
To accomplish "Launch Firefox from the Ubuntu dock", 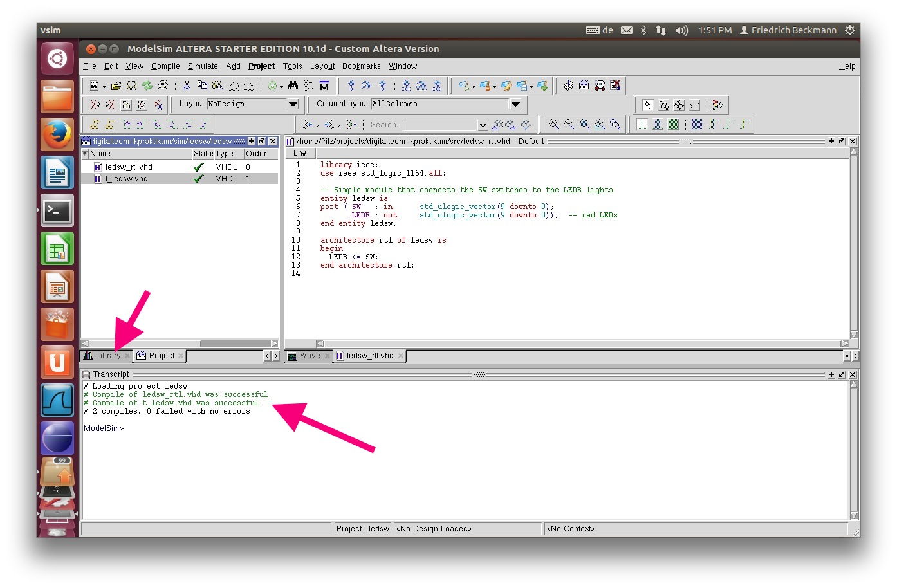I will pos(57,135).
